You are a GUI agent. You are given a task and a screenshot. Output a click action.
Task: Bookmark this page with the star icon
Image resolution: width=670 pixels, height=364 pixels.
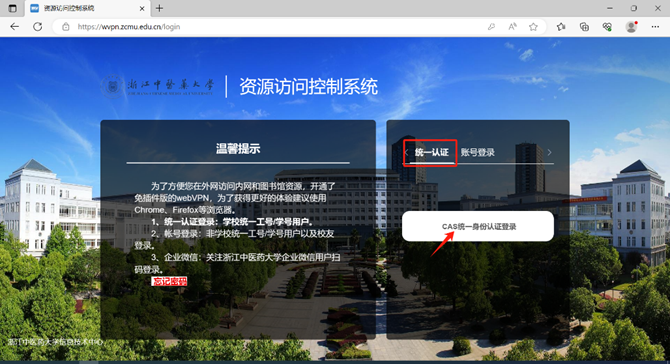coord(533,26)
